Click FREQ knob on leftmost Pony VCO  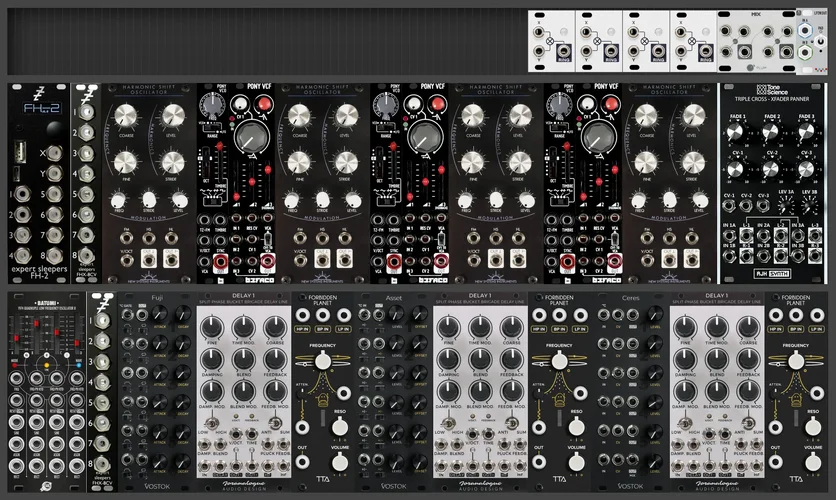(x=212, y=105)
